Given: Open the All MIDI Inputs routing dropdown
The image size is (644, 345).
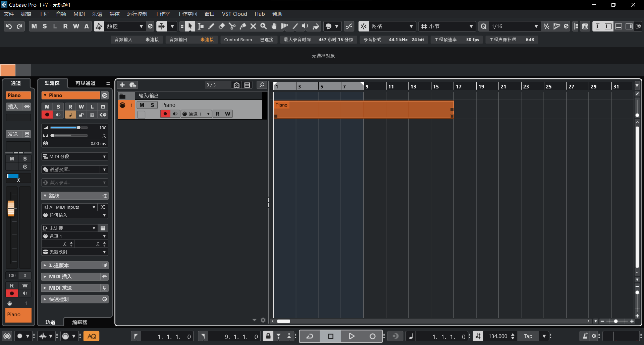Looking at the screenshot, I should click(x=70, y=207).
